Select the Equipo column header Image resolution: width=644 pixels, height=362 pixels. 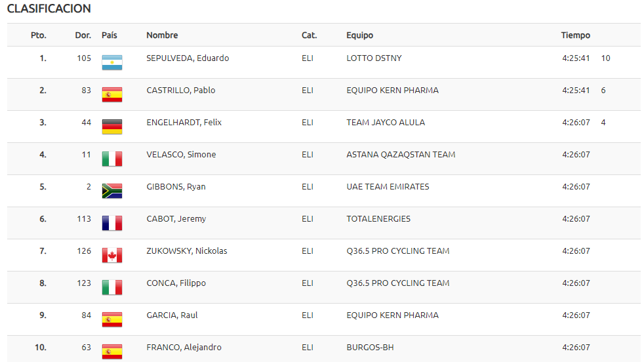pos(360,35)
